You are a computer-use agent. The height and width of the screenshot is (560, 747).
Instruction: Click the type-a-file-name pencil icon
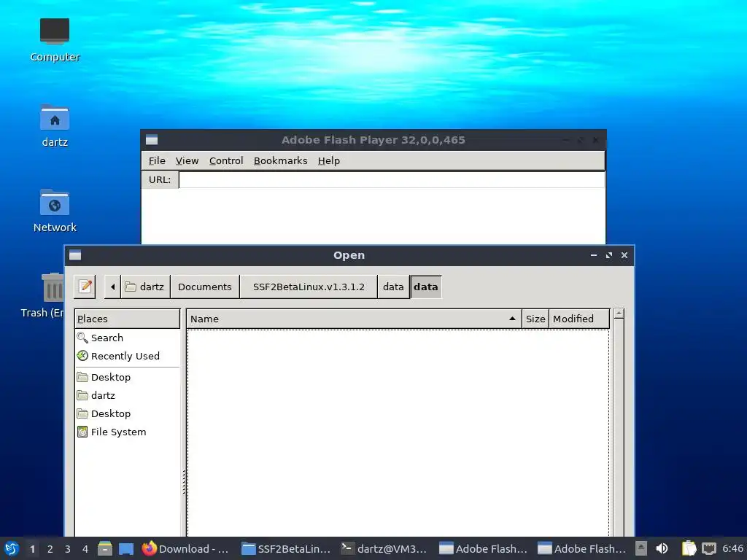pos(85,287)
